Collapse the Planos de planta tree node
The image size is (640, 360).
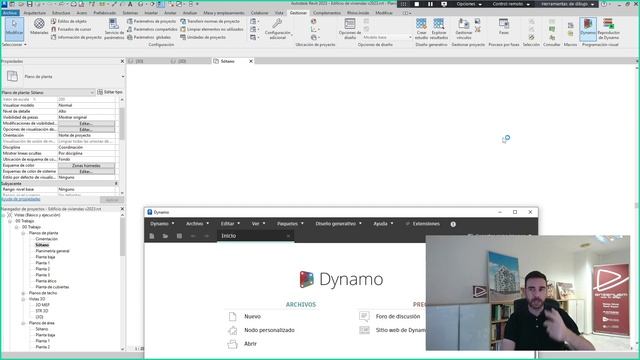[x=23, y=233]
